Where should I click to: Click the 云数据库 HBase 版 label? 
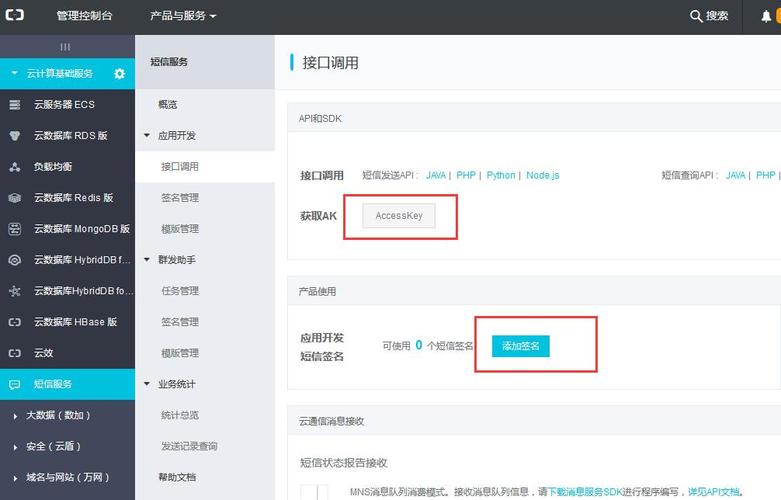tap(75, 322)
